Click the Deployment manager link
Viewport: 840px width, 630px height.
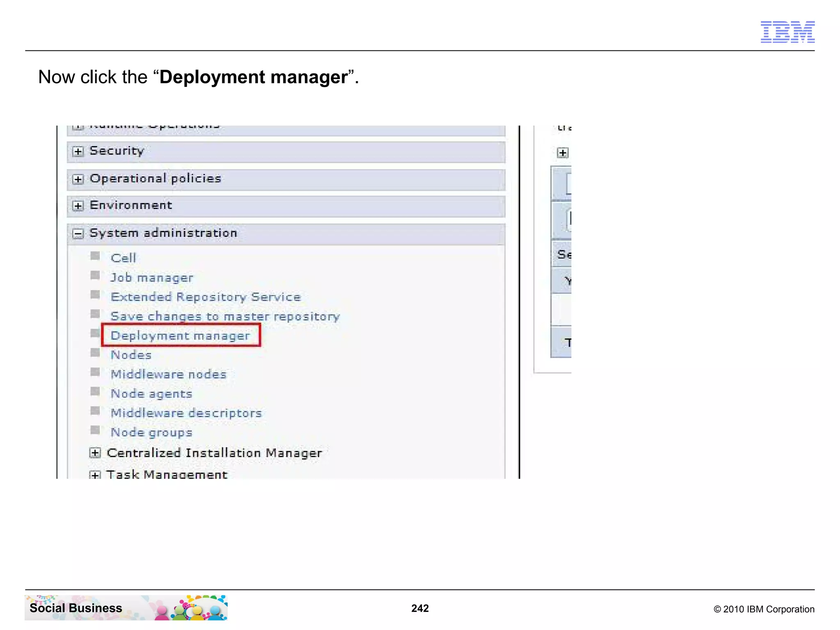[180, 336]
